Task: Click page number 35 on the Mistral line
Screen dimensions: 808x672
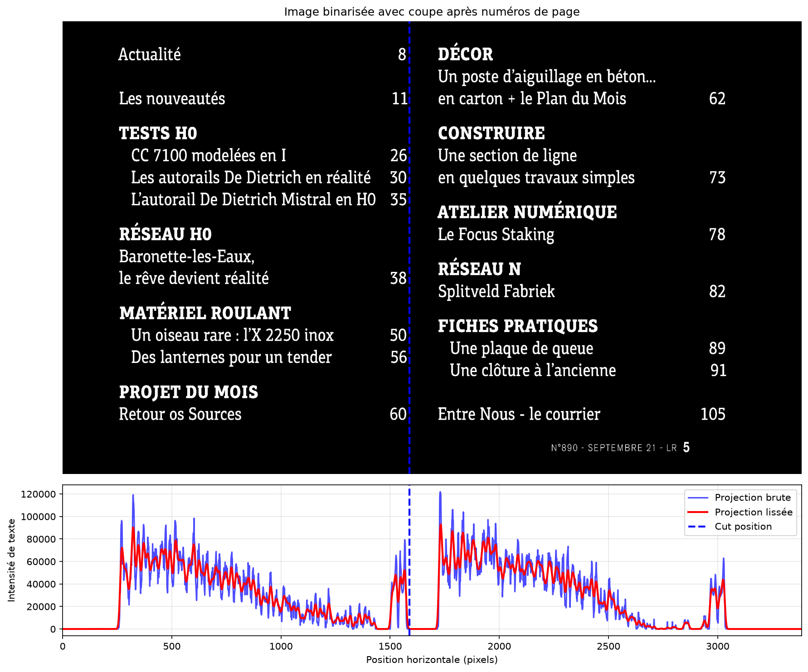Action: click(399, 200)
